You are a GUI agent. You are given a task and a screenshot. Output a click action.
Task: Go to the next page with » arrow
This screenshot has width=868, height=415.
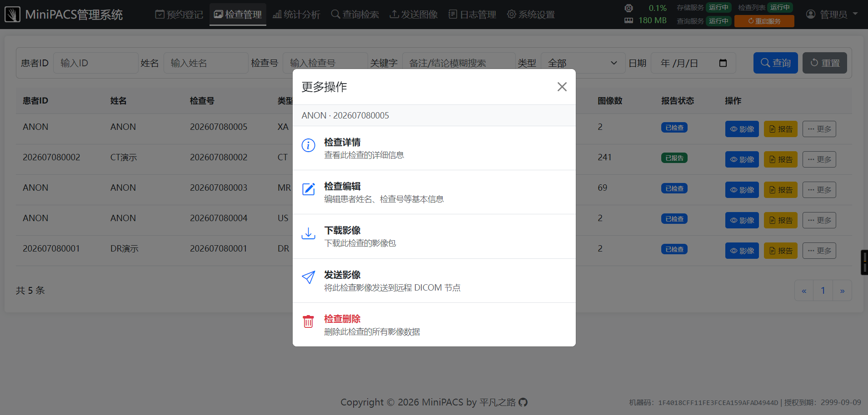[x=842, y=291]
